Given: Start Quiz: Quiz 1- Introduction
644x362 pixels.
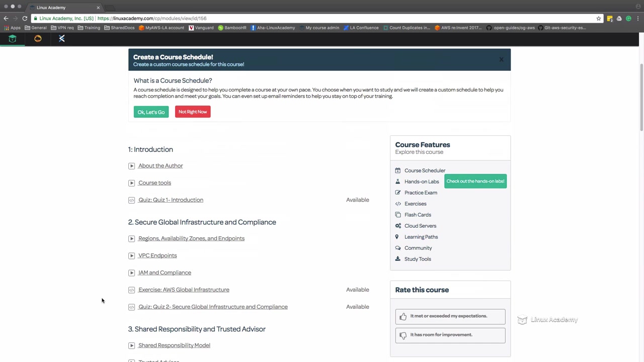Looking at the screenshot, I should (x=171, y=200).
